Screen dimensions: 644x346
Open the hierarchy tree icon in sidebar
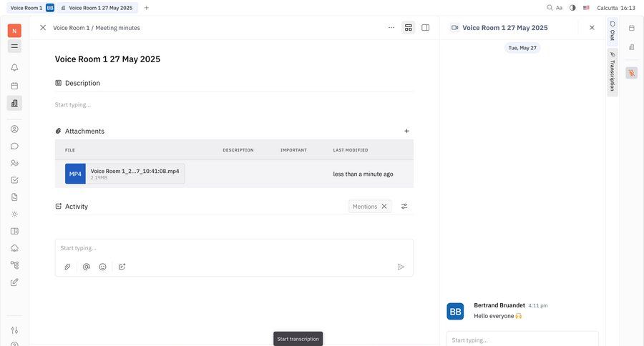[x=14, y=265]
